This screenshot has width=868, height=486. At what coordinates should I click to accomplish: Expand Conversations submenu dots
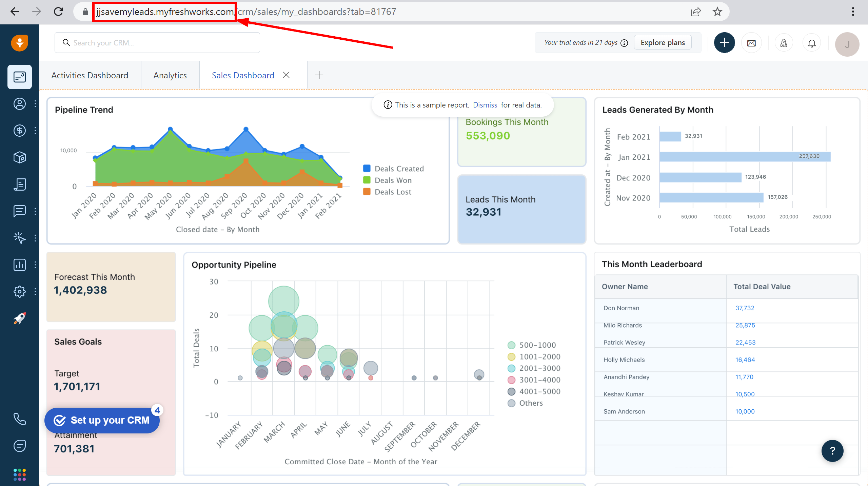coord(35,211)
